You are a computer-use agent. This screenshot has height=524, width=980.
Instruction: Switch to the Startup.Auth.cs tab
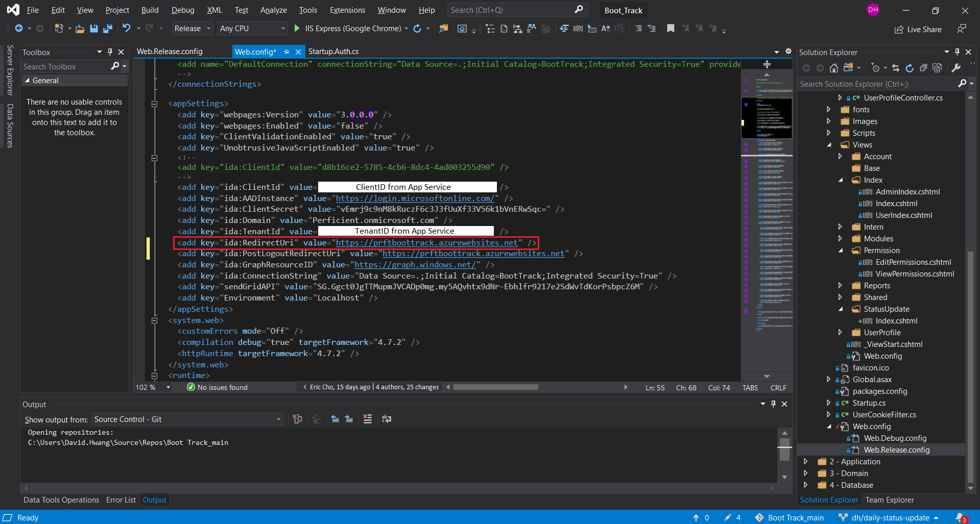[x=333, y=52]
